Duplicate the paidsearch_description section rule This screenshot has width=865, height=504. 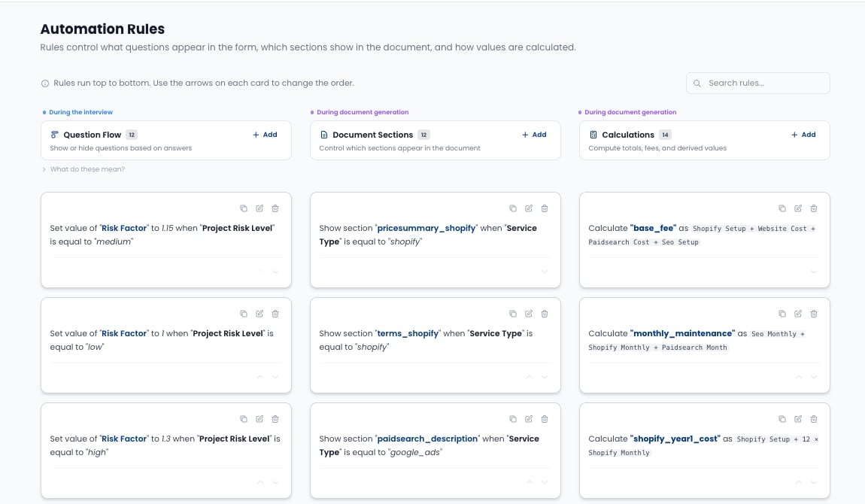coord(513,419)
